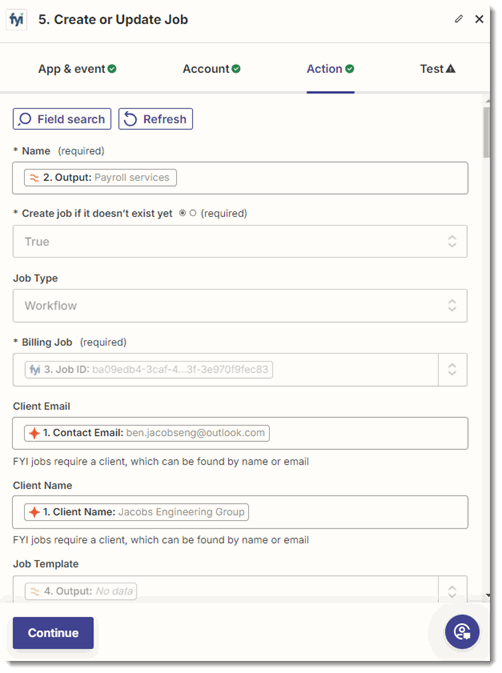Click the Refresh button
502x673 pixels.
pyautogui.click(x=155, y=119)
